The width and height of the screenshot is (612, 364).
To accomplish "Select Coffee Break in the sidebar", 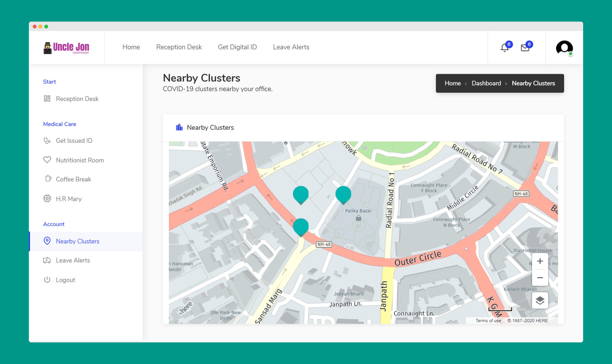I will pyautogui.click(x=73, y=179).
